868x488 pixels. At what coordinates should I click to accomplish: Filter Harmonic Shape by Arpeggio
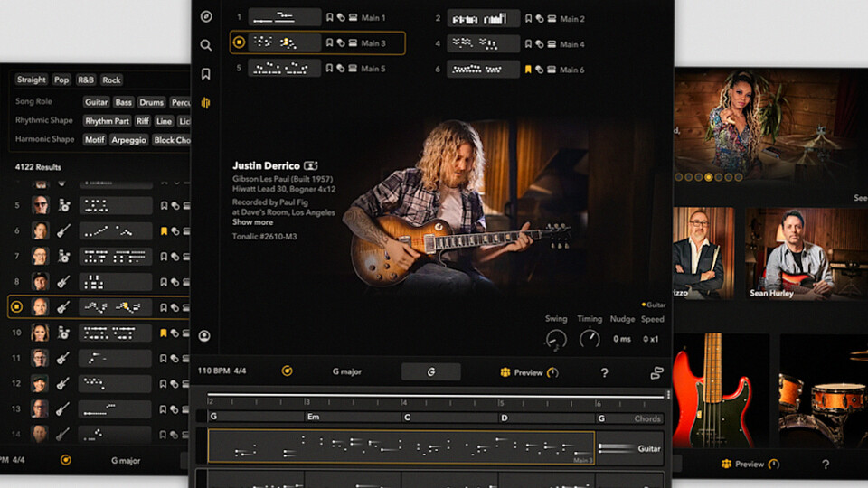(x=129, y=140)
